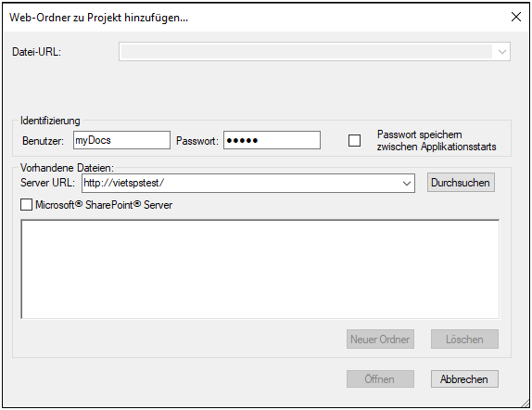Click the Öffnen button
The image size is (532, 410).
tap(380, 378)
